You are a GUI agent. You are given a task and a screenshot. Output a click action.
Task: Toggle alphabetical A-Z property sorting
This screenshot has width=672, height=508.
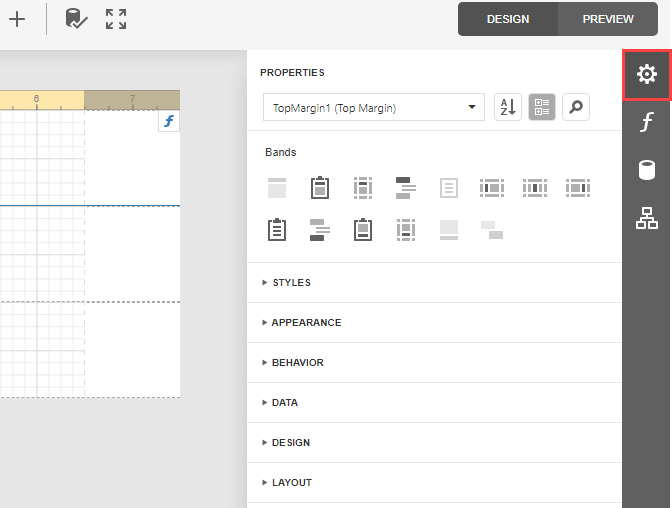(508, 108)
